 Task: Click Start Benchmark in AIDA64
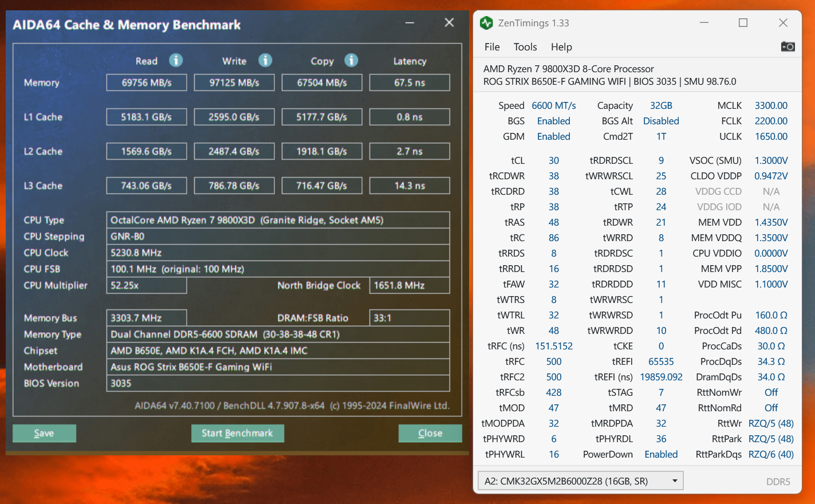[x=238, y=433]
